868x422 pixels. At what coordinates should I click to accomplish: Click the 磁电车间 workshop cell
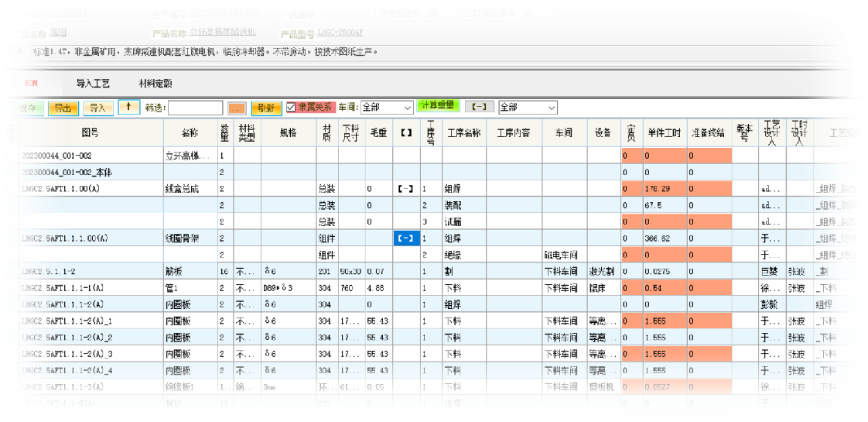click(565, 256)
